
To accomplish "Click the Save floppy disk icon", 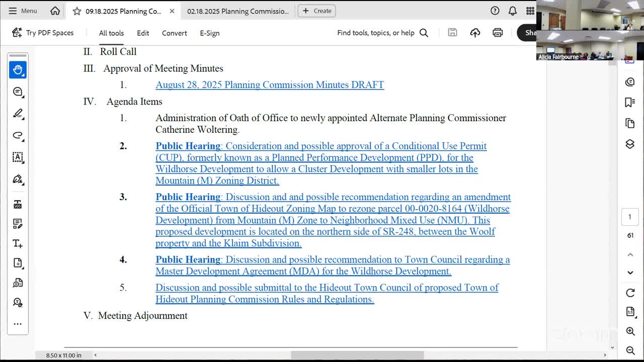I will pyautogui.click(x=452, y=33).
